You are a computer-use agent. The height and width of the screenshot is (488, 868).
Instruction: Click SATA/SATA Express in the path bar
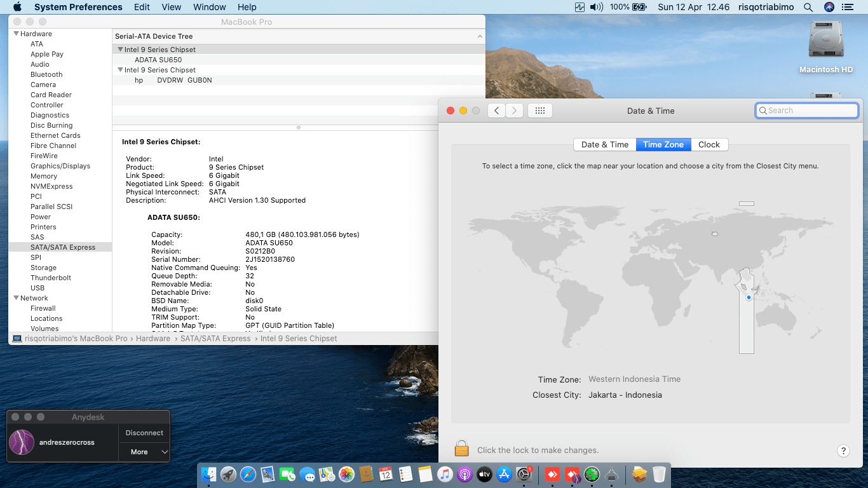point(215,339)
